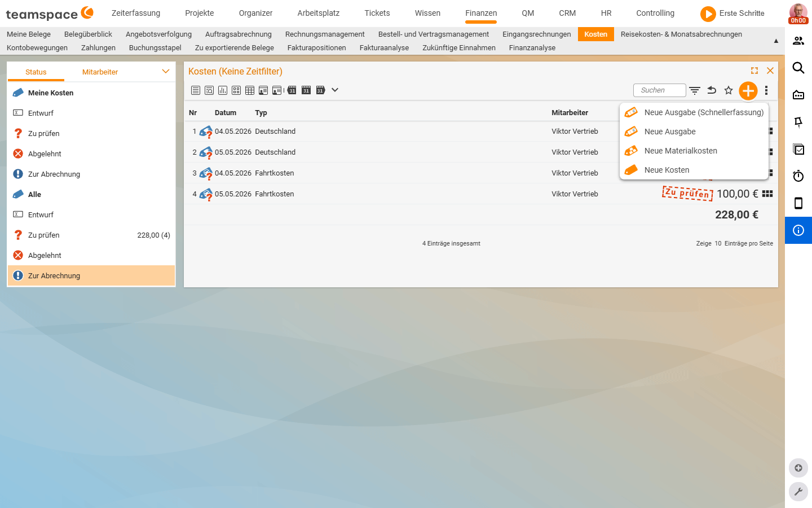Select Abgelehnt under Meine Kosten
The image size is (812, 508).
tap(91, 154)
